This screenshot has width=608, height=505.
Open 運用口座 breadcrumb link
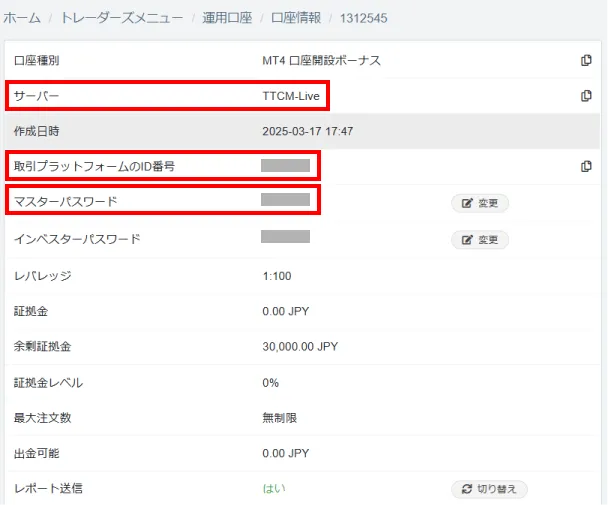click(227, 18)
